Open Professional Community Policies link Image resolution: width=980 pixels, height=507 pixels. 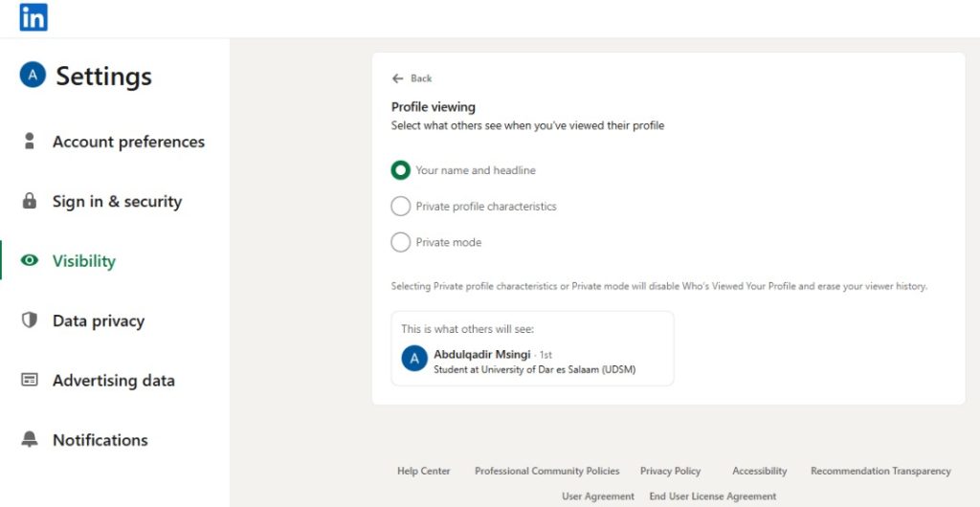tap(546, 471)
